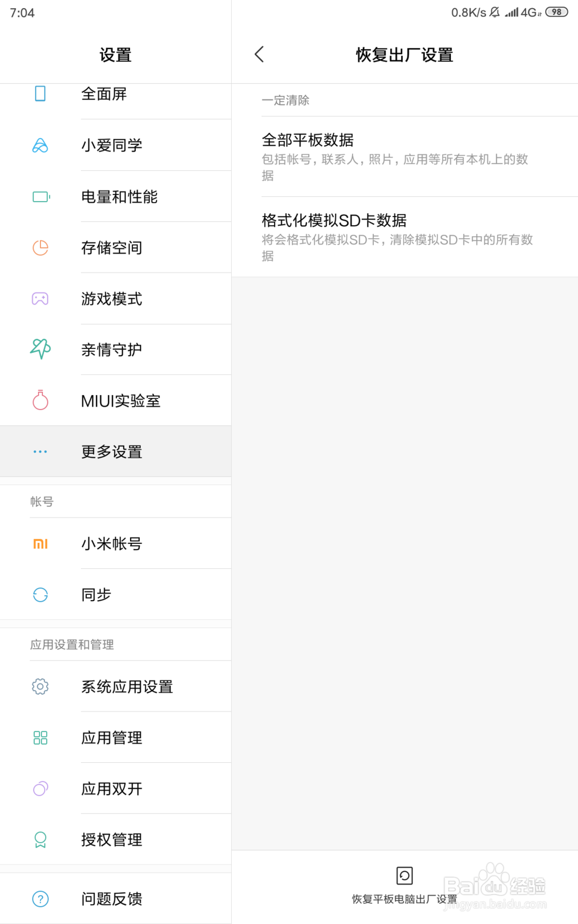Tap the reset icon above 恢复平板电脑出厂设置
The image size is (578, 924).
pos(405,875)
